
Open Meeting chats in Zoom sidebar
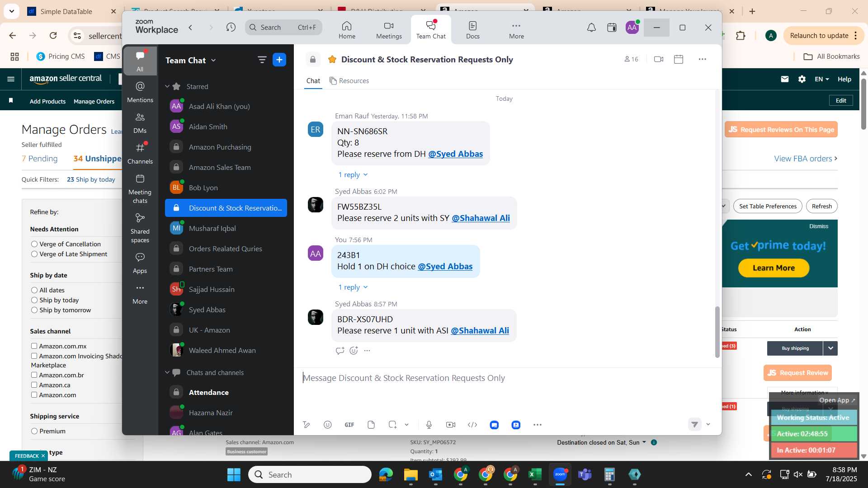point(140,189)
